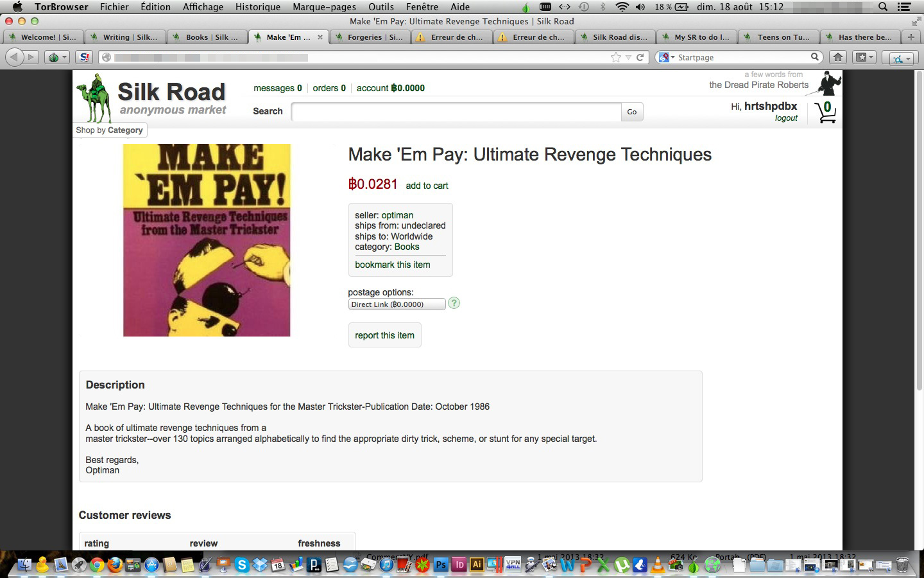Open the Outils menu
The height and width of the screenshot is (578, 924).
click(x=381, y=7)
